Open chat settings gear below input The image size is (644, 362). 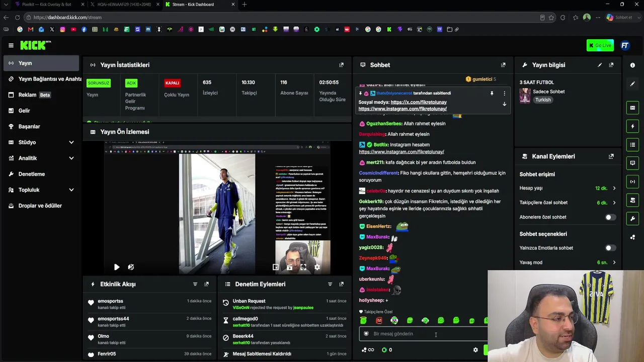[475, 350]
